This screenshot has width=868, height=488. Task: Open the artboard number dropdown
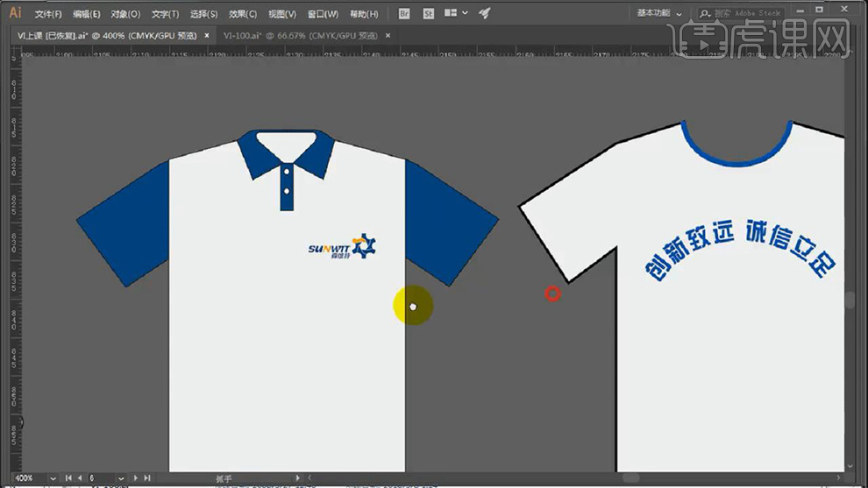point(120,478)
